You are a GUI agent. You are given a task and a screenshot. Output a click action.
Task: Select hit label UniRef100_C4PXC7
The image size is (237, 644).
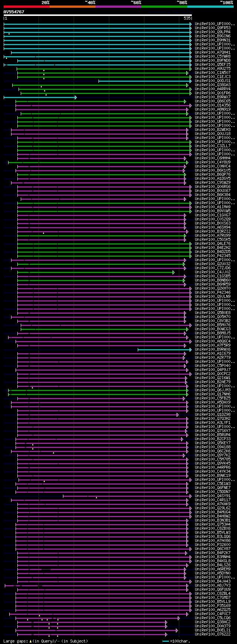213,614
